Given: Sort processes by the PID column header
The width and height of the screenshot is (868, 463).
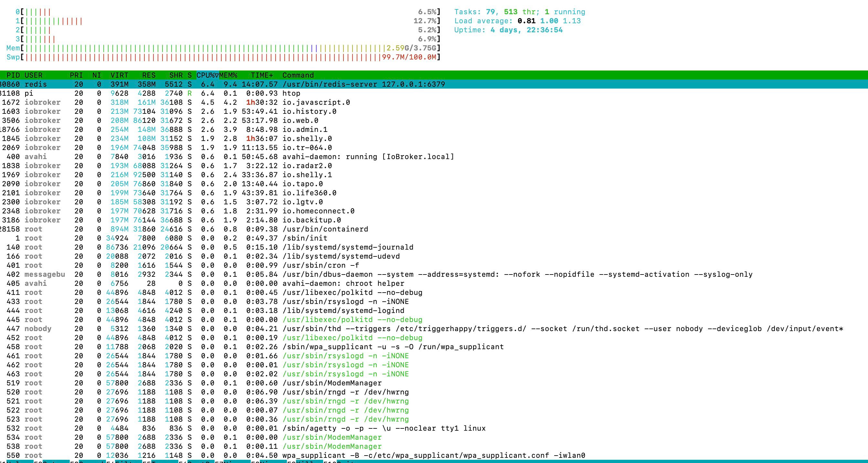Looking at the screenshot, I should click(13, 75).
